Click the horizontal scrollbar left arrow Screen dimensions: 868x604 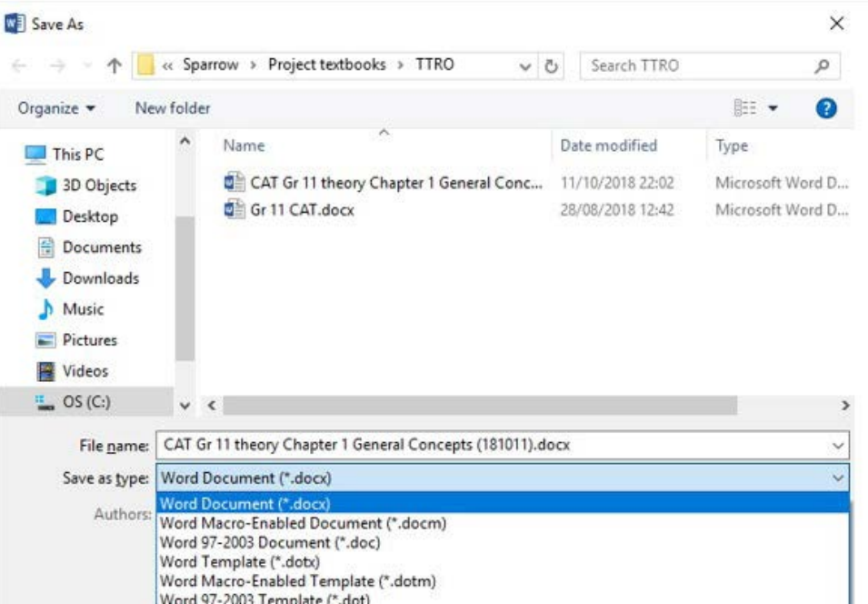(212, 406)
